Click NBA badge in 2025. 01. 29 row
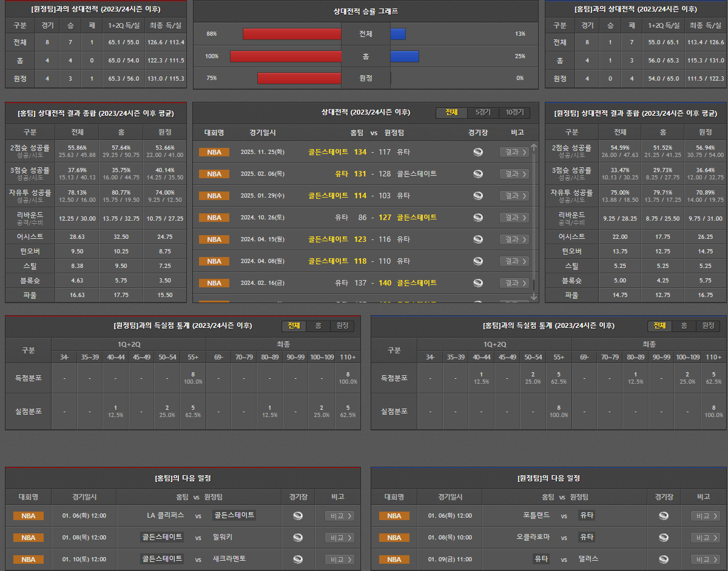 pos(214,196)
